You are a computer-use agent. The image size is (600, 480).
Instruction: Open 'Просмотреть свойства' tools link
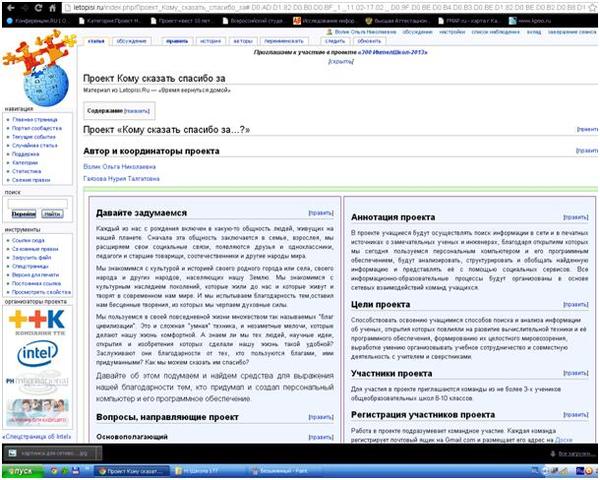point(41,292)
